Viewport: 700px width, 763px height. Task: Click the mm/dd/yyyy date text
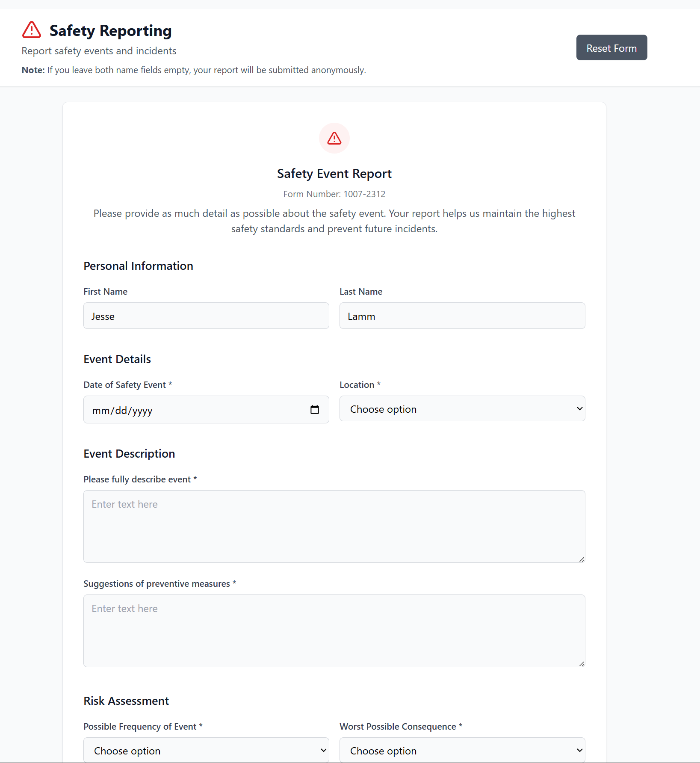(x=122, y=411)
